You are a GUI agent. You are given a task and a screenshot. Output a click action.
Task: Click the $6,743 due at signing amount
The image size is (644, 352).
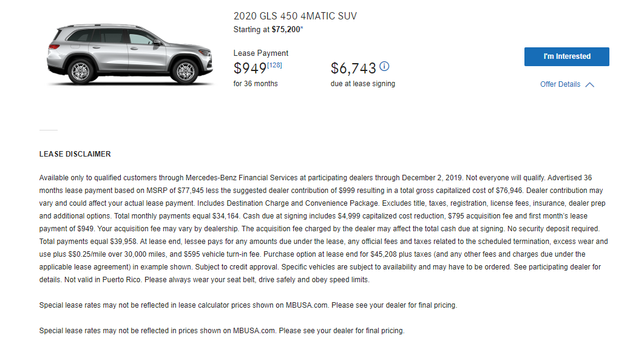pos(353,68)
